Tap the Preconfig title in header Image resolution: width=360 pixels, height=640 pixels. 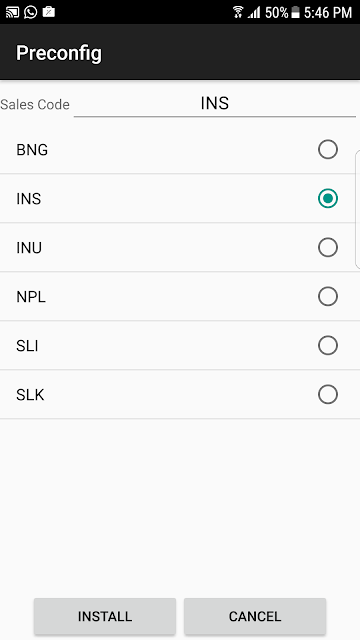pyautogui.click(x=59, y=53)
